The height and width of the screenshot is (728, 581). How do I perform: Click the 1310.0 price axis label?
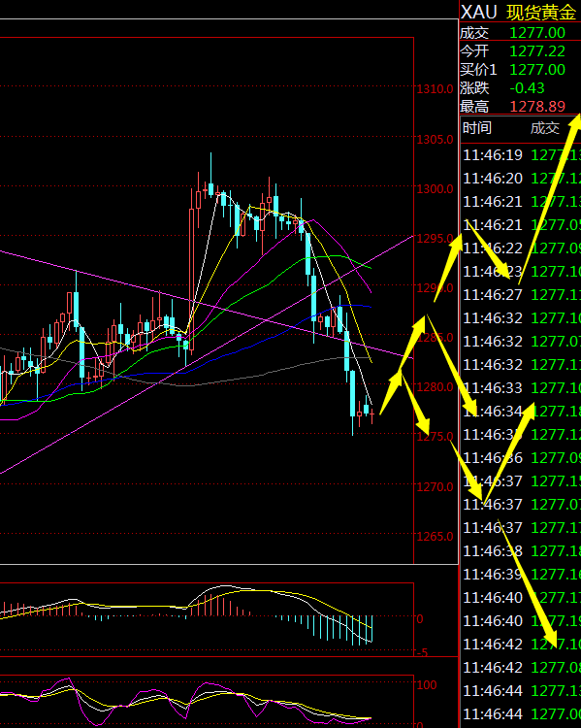click(x=435, y=89)
